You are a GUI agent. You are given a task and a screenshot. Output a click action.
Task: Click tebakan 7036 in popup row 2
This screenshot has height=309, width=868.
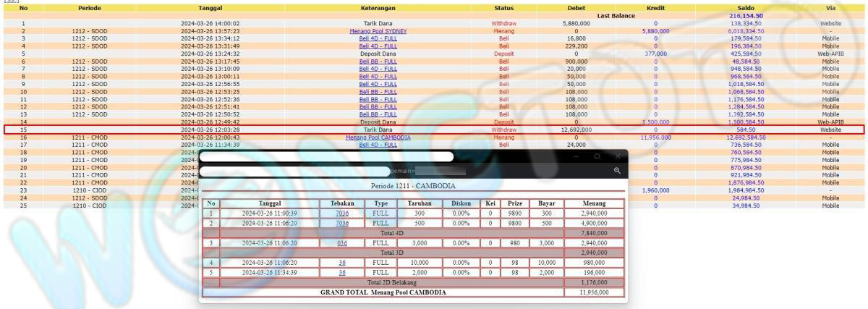[x=342, y=224]
